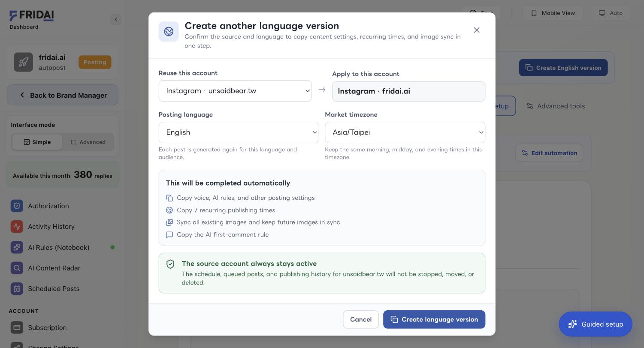The height and width of the screenshot is (348, 644).
Task: Click Available this month 380 replies
Action: point(63,175)
